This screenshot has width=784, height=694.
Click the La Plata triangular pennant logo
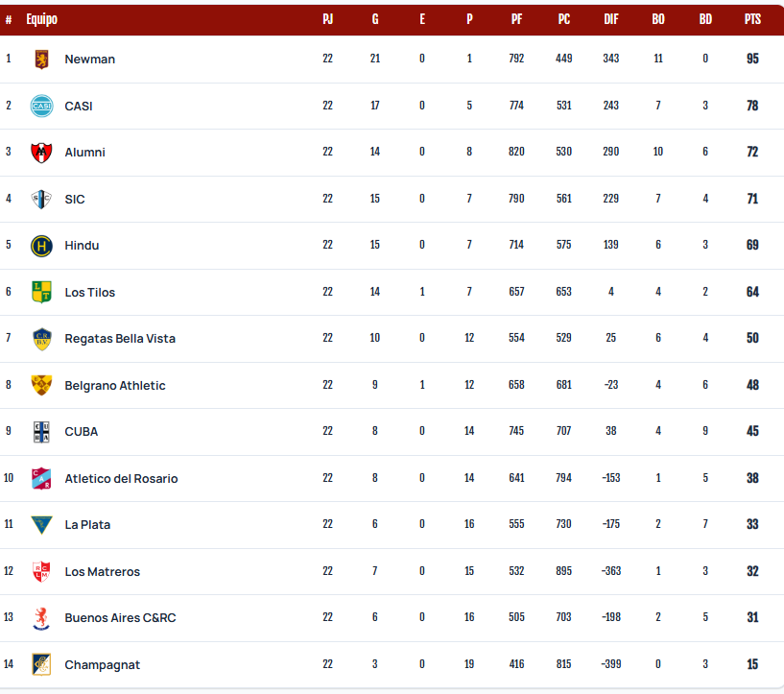41,525
